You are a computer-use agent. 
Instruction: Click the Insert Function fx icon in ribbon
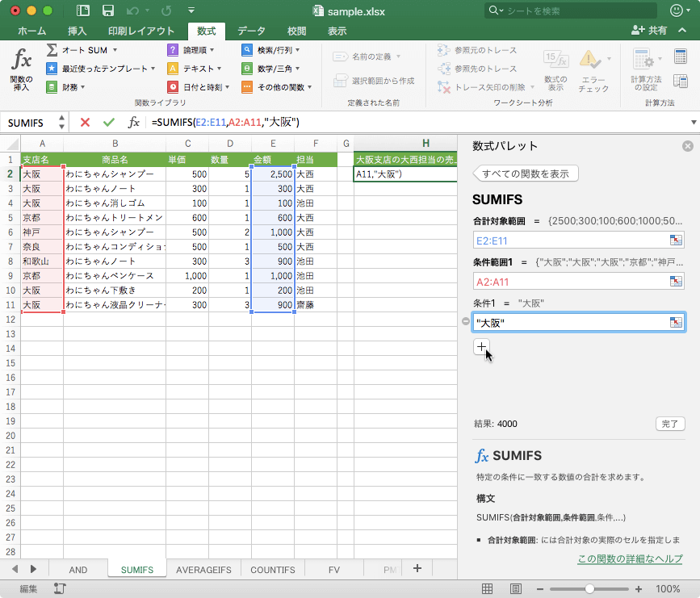point(21,61)
